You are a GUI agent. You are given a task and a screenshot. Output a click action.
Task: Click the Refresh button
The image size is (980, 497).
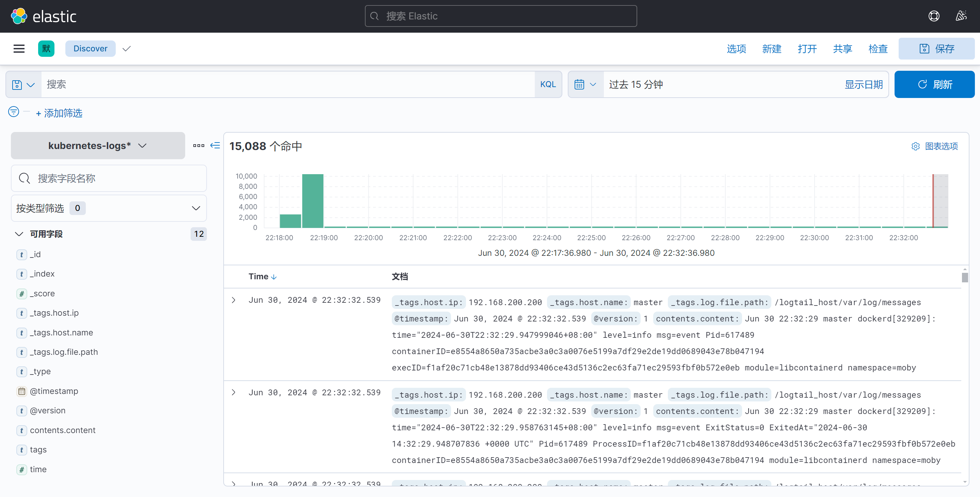click(x=934, y=84)
